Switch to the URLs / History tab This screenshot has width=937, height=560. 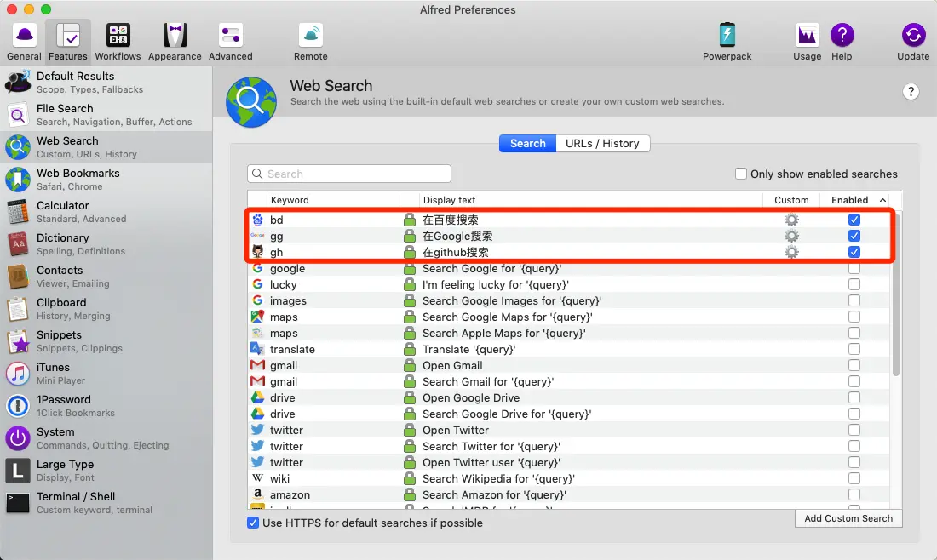[x=602, y=143]
